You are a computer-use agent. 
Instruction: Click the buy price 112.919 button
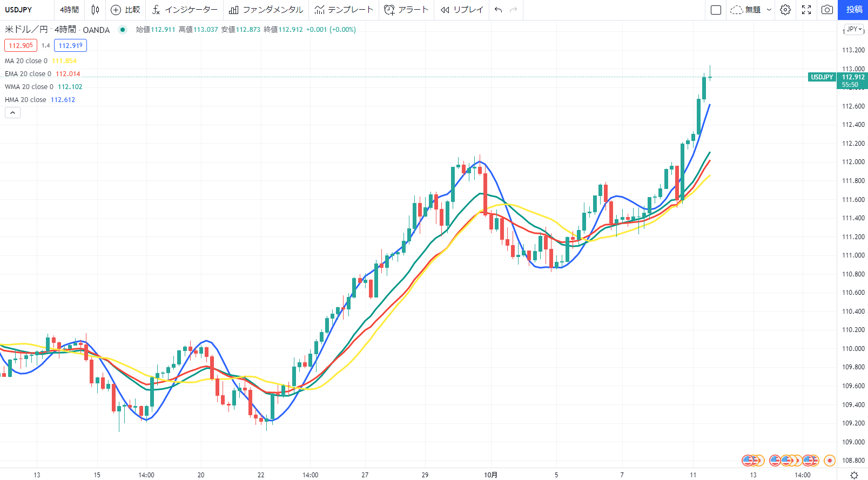coord(70,46)
